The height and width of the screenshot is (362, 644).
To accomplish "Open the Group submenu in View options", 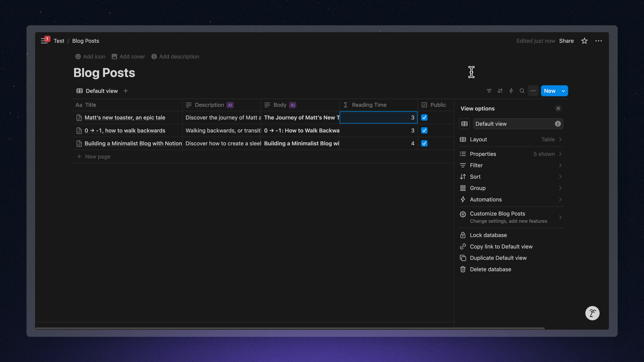I will click(511, 188).
